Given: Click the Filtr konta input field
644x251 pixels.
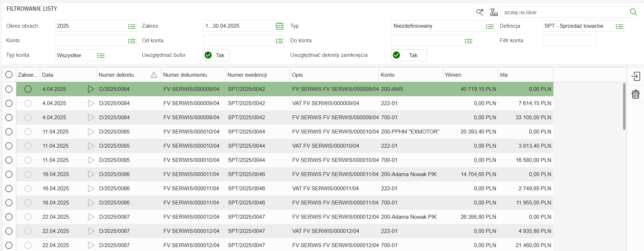Looking at the screenshot, I should point(569,40).
